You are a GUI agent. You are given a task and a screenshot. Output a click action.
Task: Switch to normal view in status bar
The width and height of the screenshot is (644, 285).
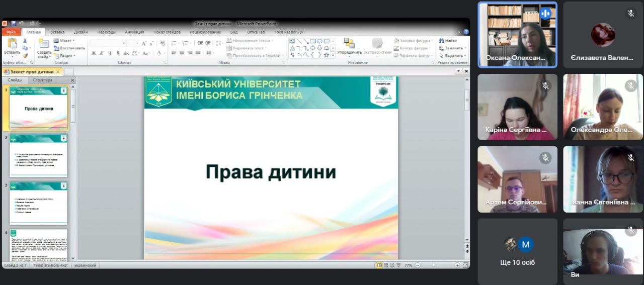pyautogui.click(x=380, y=265)
